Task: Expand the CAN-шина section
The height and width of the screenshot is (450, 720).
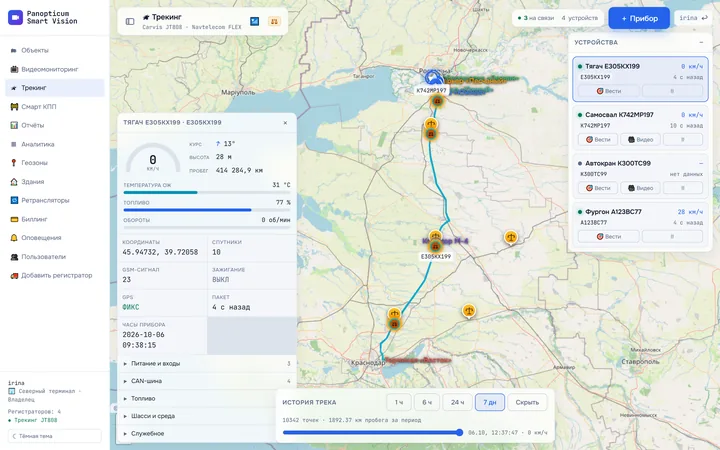Action: (x=207, y=381)
